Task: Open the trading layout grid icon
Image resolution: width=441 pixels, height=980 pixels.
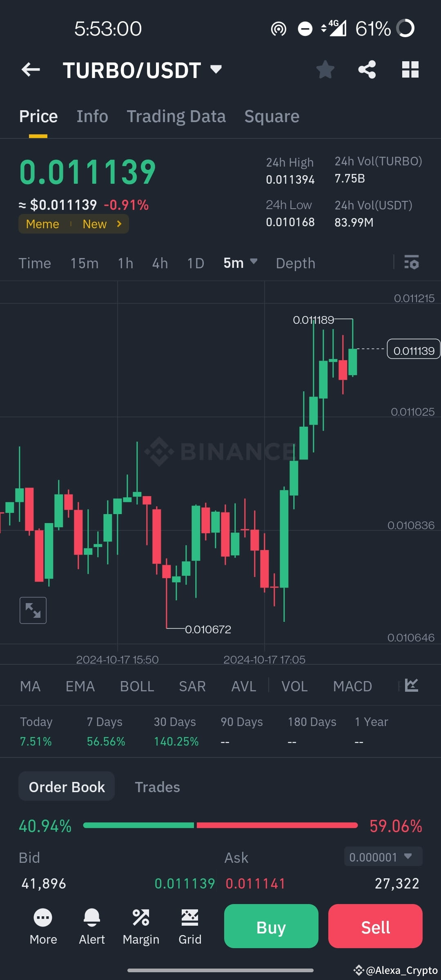Action: click(410, 69)
